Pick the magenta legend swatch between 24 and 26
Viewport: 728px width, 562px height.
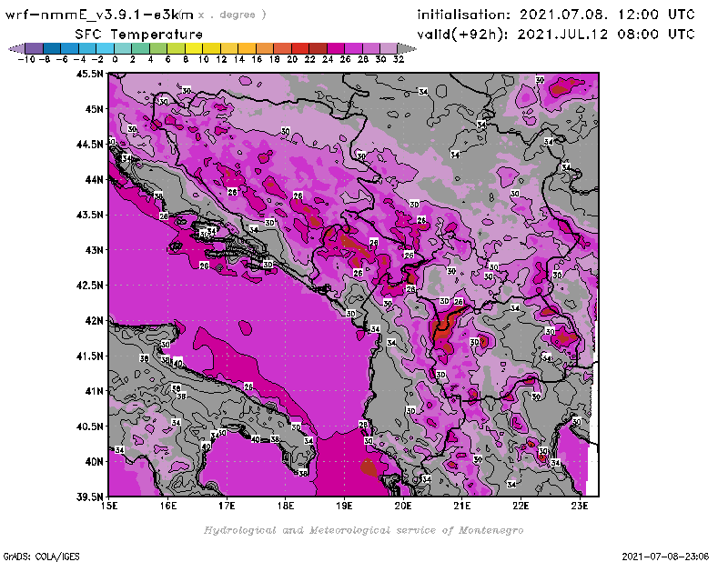[336, 48]
